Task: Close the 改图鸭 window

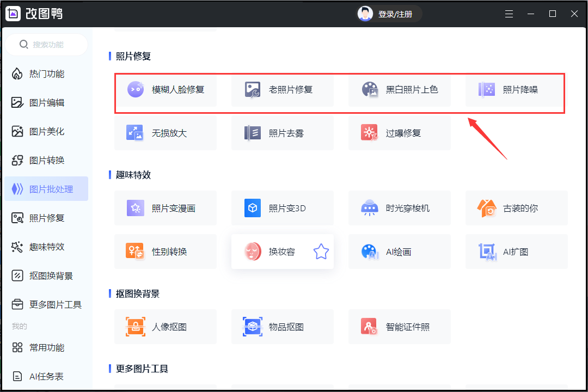Action: tap(574, 14)
